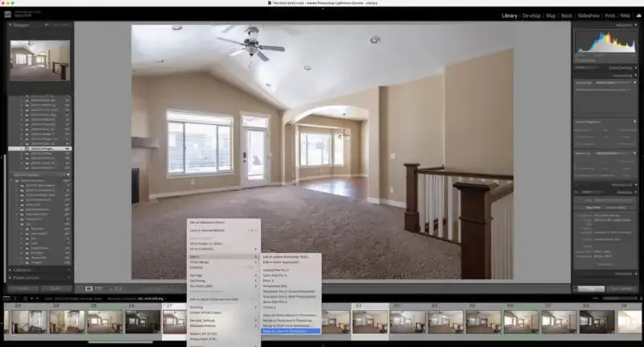Image resolution: width=644 pixels, height=347 pixels.
Task: Collapse the Navigator panel
Action: [x=10, y=25]
